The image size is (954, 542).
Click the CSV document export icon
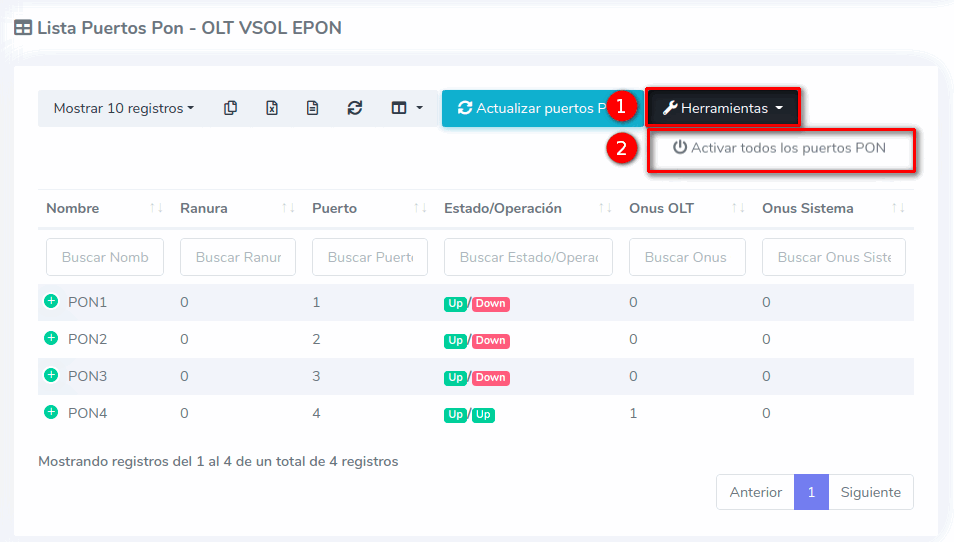click(x=313, y=108)
